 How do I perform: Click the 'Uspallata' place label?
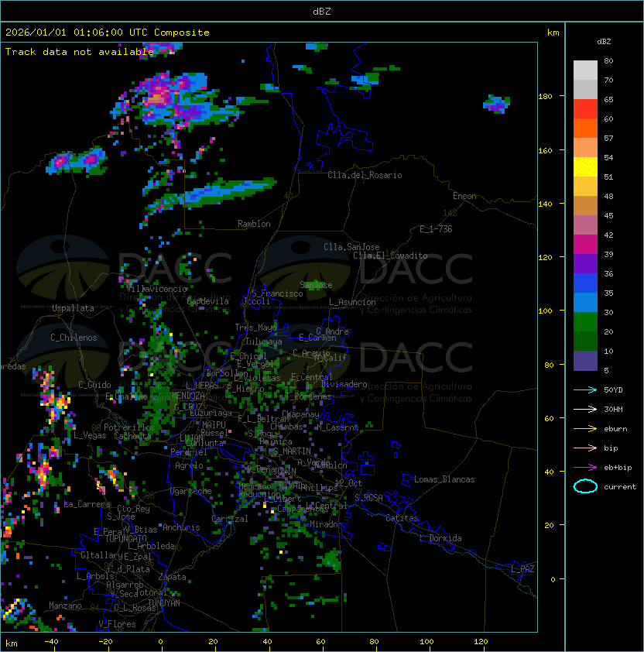click(x=73, y=308)
